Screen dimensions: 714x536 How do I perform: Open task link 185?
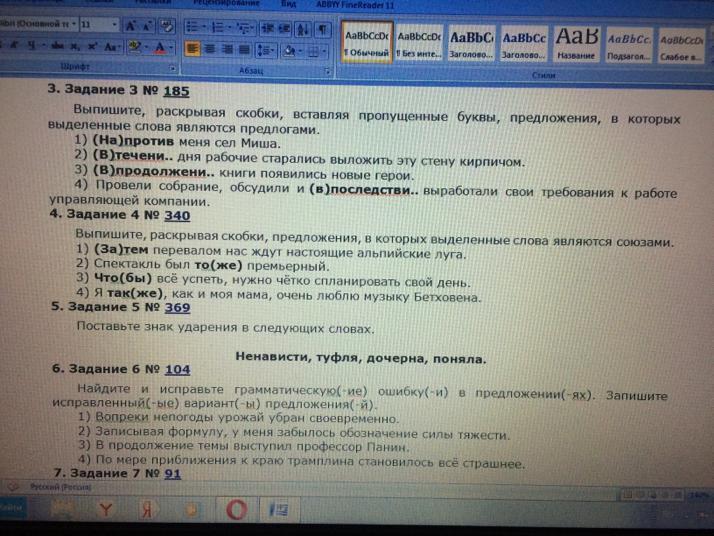pyautogui.click(x=176, y=91)
